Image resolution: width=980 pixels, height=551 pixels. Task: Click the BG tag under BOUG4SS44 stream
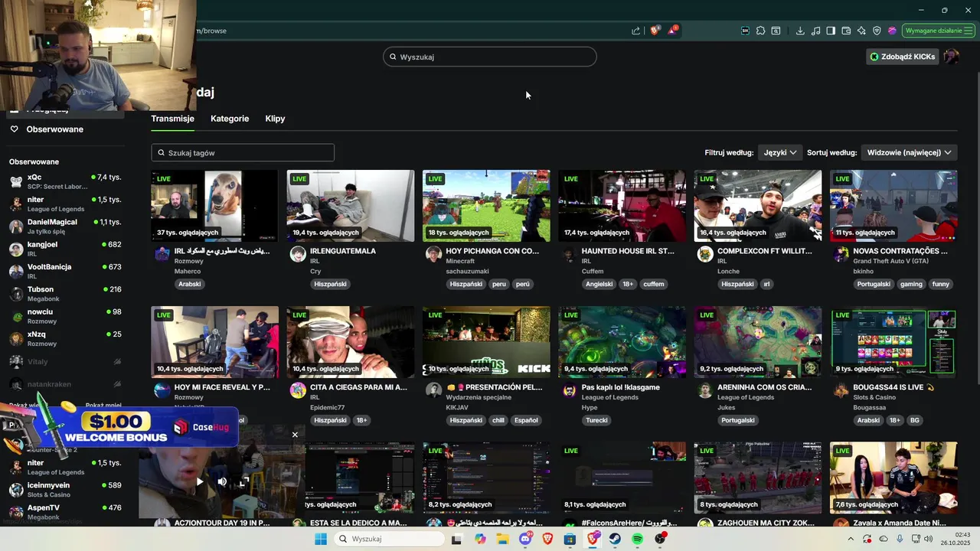[x=915, y=420]
